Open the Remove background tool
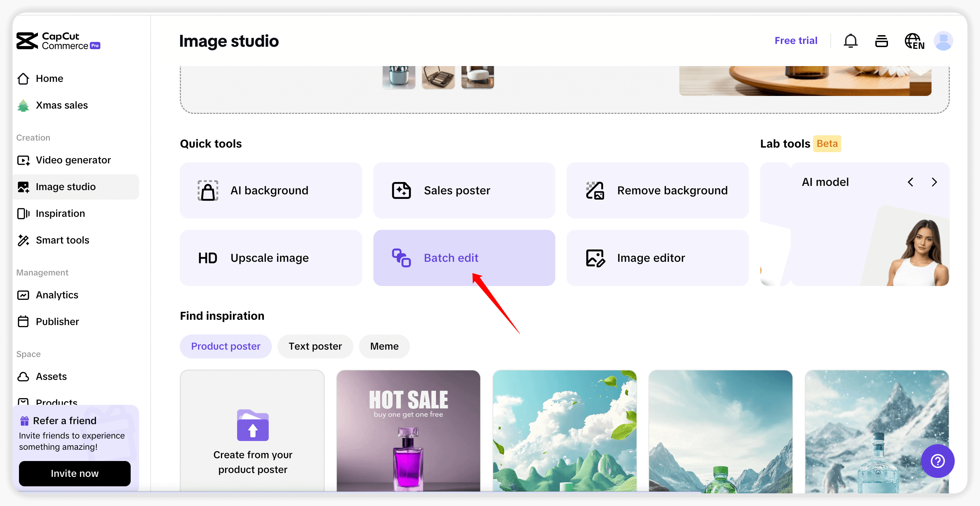 [657, 190]
